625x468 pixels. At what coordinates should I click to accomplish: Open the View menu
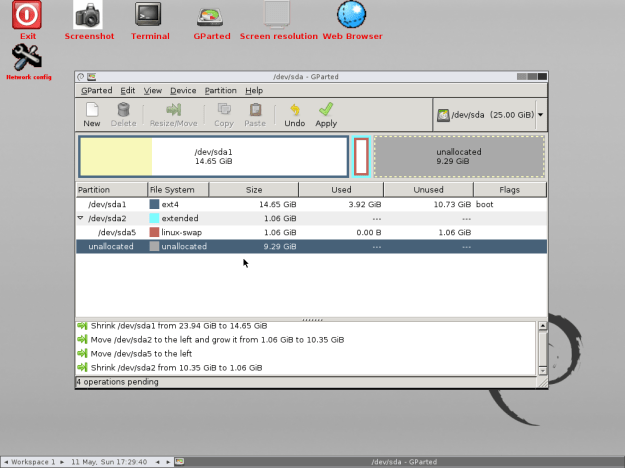(153, 90)
